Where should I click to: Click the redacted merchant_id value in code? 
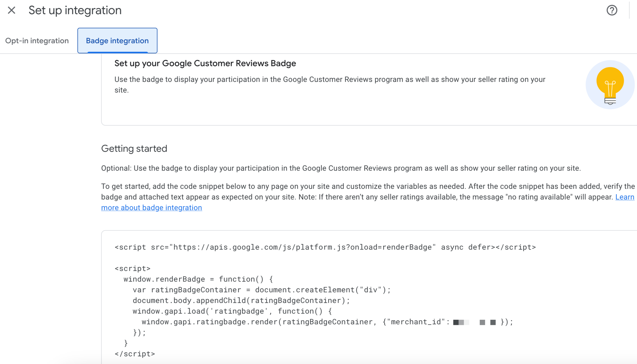(474, 322)
